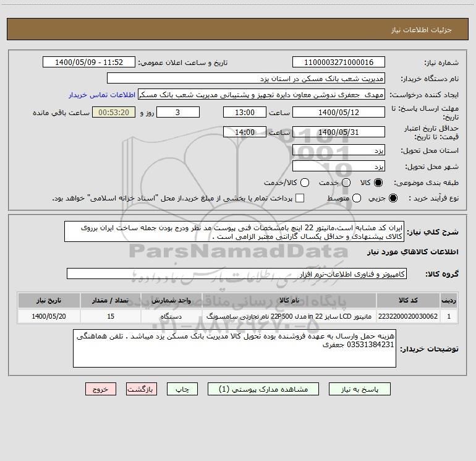The width and height of the screenshot is (476, 461).
Task: Click the buyer organization name field
Action: [x=246, y=78]
